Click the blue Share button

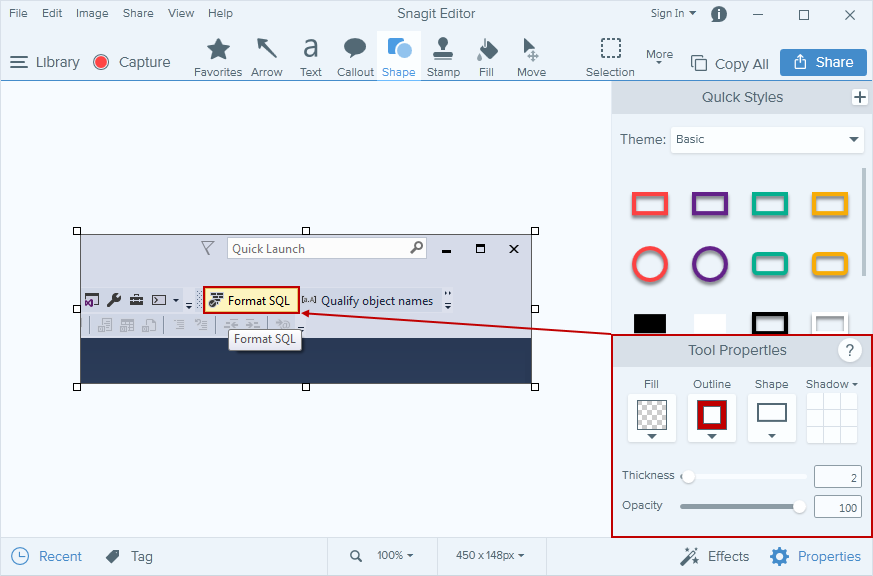pos(823,62)
